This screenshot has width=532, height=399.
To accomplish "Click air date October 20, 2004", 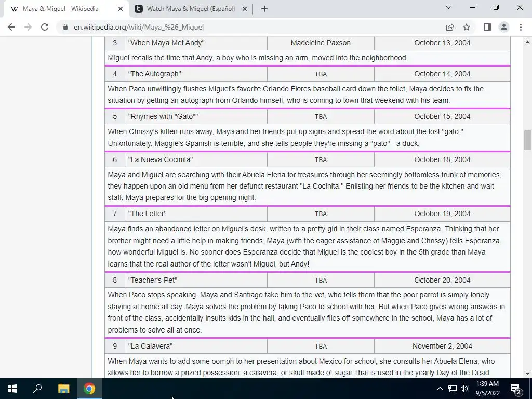I will 442,280.
